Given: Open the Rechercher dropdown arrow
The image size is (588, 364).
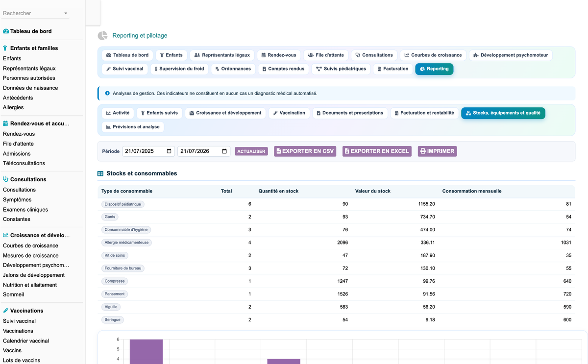Looking at the screenshot, I should click(66, 14).
